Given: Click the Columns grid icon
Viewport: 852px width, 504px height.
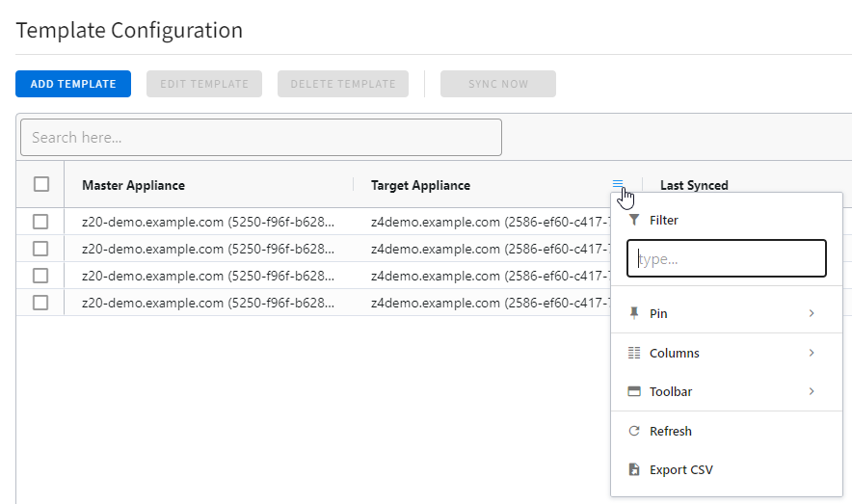Looking at the screenshot, I should (633, 353).
